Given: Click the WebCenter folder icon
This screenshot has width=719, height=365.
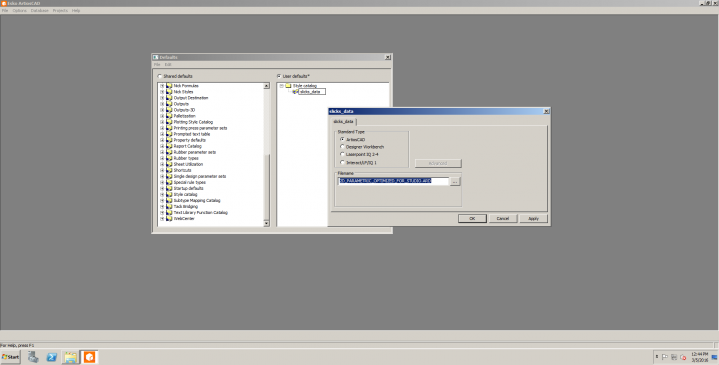Looking at the screenshot, I should 169,219.
